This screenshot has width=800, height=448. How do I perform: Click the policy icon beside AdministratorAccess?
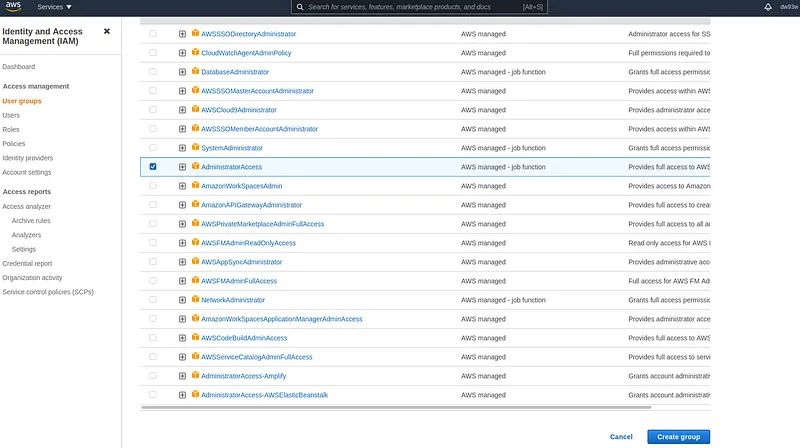pyautogui.click(x=195, y=166)
